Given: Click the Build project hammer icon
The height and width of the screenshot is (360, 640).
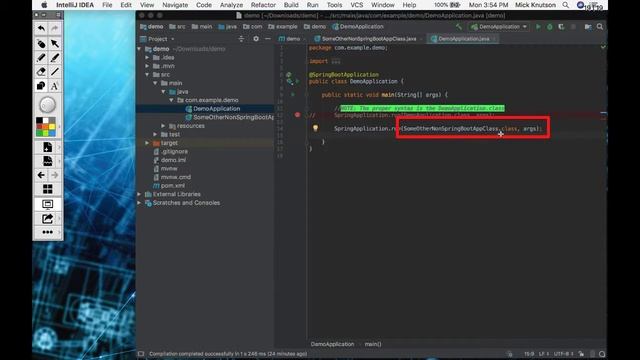Looking at the screenshot, I should [x=459, y=27].
